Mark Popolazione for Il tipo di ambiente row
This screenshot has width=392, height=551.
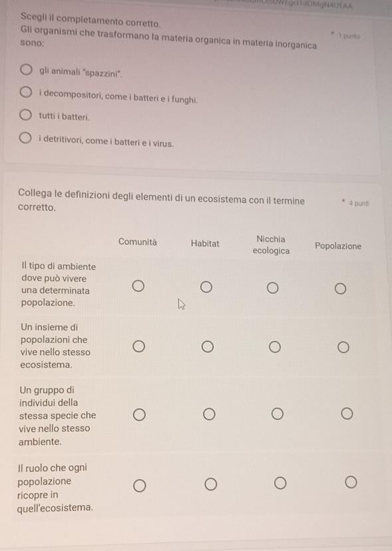coord(340,289)
